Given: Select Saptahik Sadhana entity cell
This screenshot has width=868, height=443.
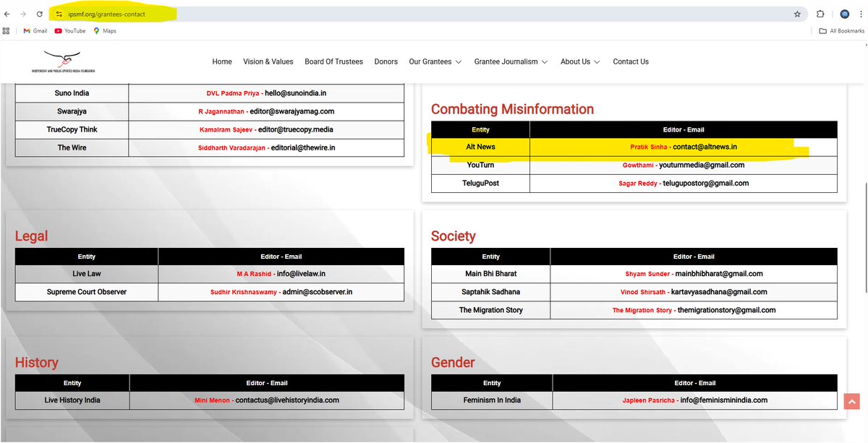Looking at the screenshot, I should tap(490, 292).
